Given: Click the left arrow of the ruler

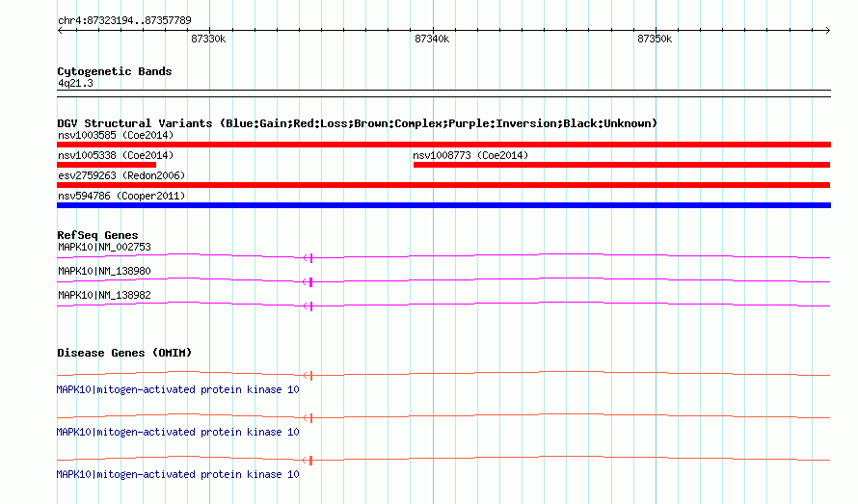Looking at the screenshot, I should (60, 31).
